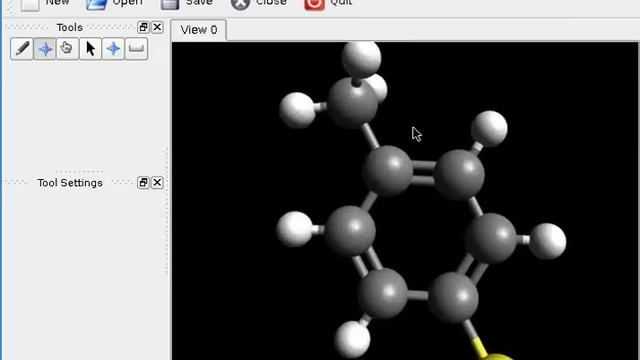Select the Draw pencil tool
The width and height of the screenshot is (640, 360).
click(22, 49)
